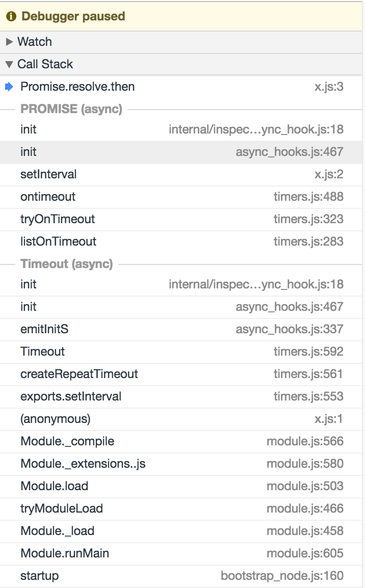Select the tryModuleLoad stack frame
This screenshot has height=588, width=365.
tap(181, 509)
